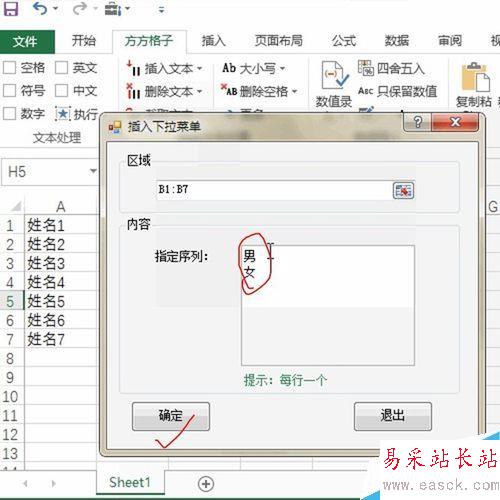
Task: Click the 执行 star icon button
Action: click(x=62, y=114)
